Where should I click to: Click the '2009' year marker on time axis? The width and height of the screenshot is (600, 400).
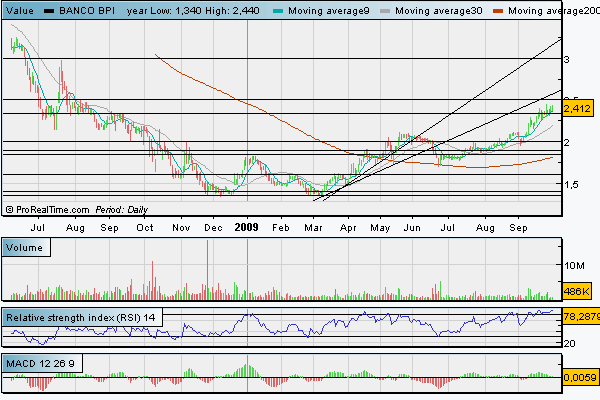[246, 227]
